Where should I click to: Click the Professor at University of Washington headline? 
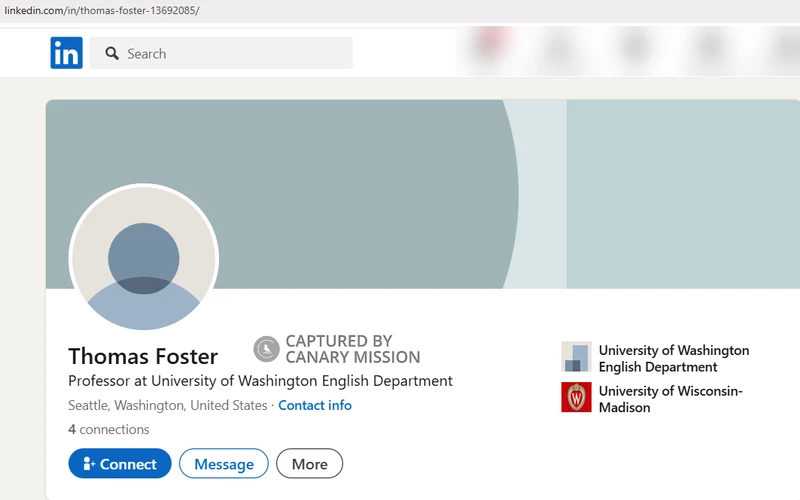[x=260, y=381]
